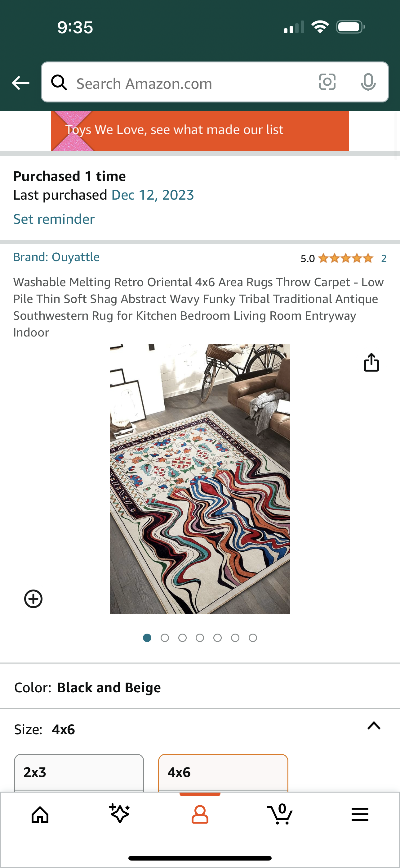Select the 2x3 size option
Viewport: 400px width, 868px height.
click(x=79, y=772)
